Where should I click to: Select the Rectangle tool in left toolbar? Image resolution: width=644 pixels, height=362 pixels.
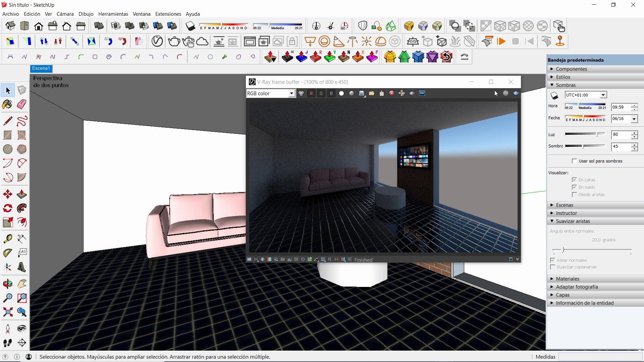click(x=8, y=135)
